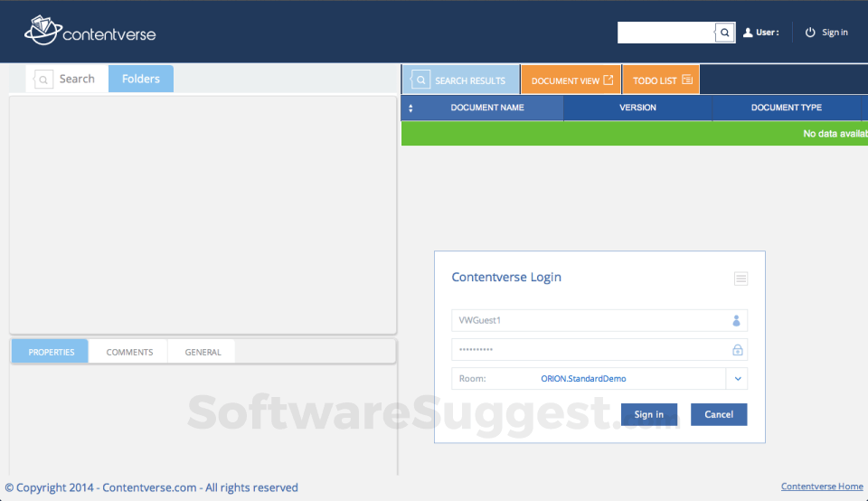Click the No data available message row
The width and height of the screenshot is (868, 501).
[635, 134]
